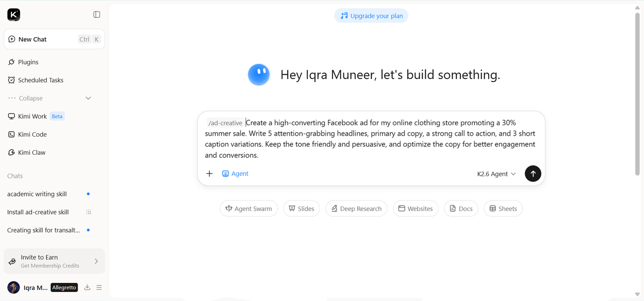Image resolution: width=644 pixels, height=301 pixels.
Task: Toggle the Deep Research option
Action: (x=356, y=209)
